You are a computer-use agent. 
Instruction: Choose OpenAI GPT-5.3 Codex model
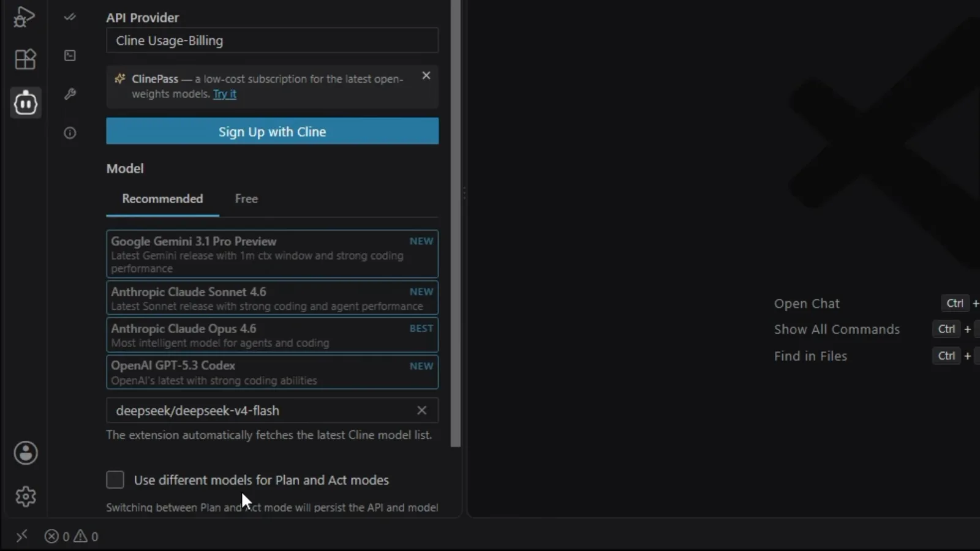pos(272,372)
